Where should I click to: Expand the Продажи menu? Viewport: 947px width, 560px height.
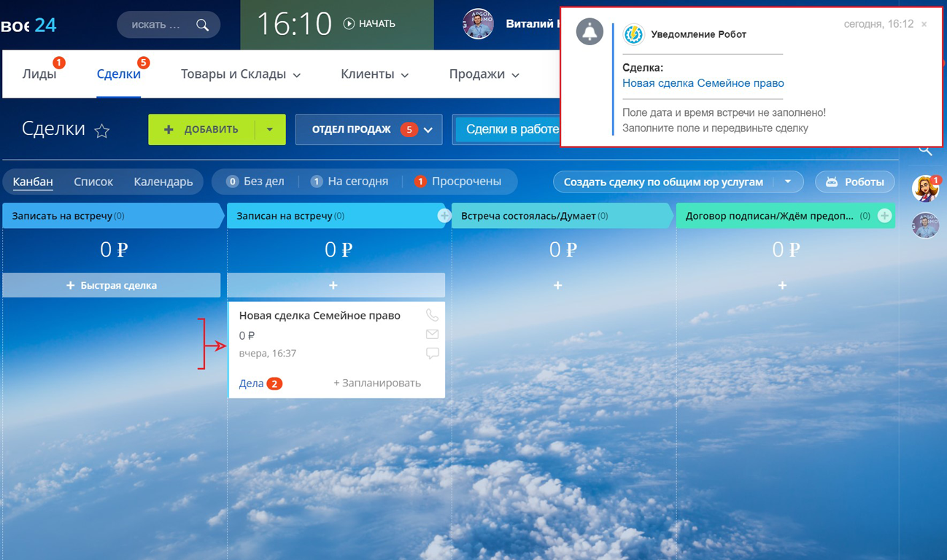[x=484, y=74]
